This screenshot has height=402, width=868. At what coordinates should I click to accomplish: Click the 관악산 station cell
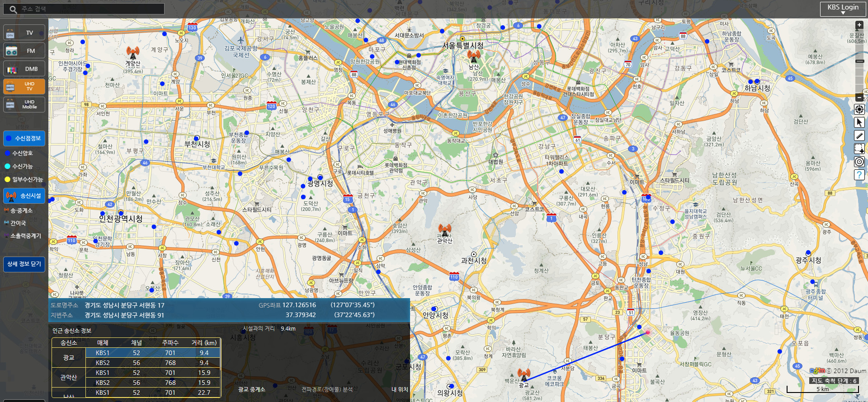[69, 378]
